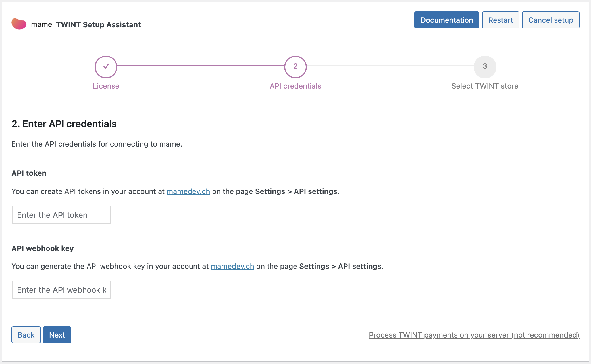Click Process TWINT payments on your server link

(474, 335)
